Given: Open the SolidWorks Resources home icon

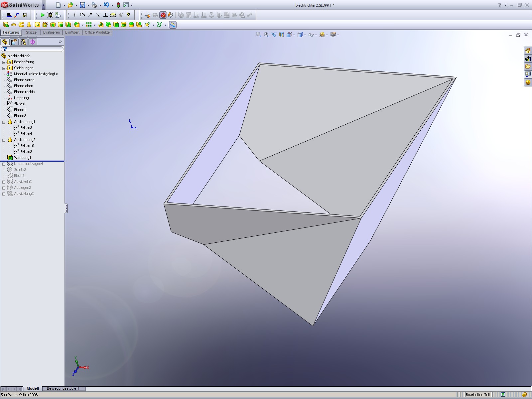Looking at the screenshot, I should 528,51.
